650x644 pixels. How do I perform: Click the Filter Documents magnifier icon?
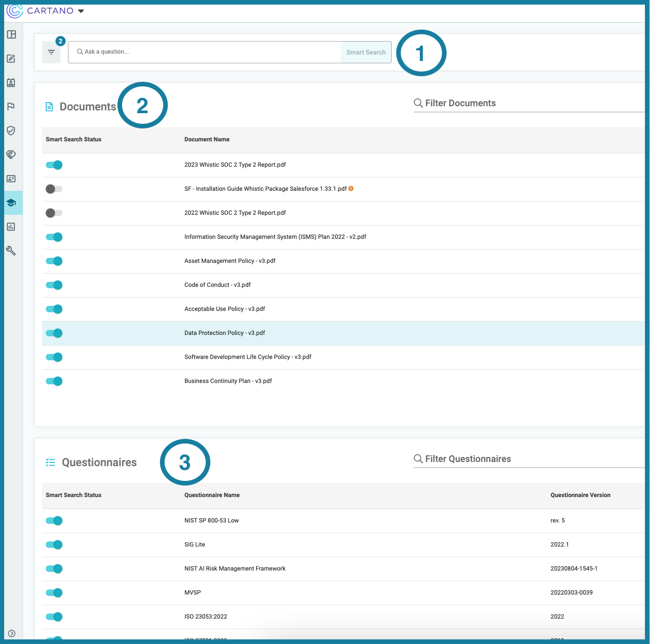coord(418,103)
